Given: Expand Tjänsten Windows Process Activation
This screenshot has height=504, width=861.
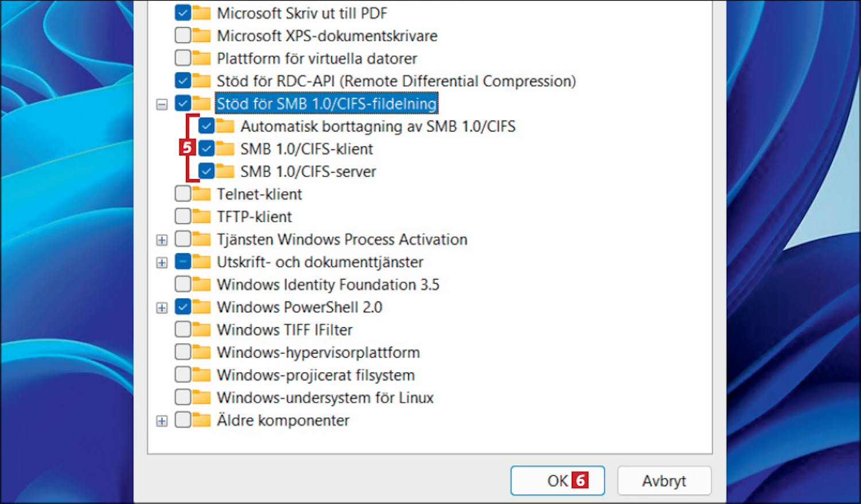Looking at the screenshot, I should 162,240.
